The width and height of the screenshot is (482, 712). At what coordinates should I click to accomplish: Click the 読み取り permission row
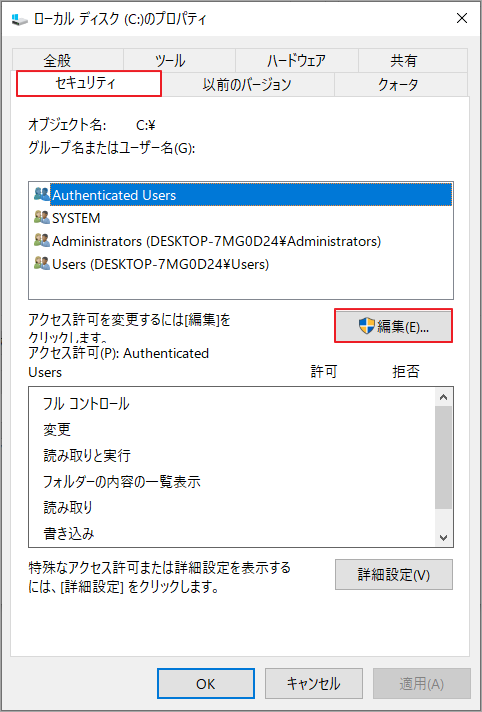[232, 507]
